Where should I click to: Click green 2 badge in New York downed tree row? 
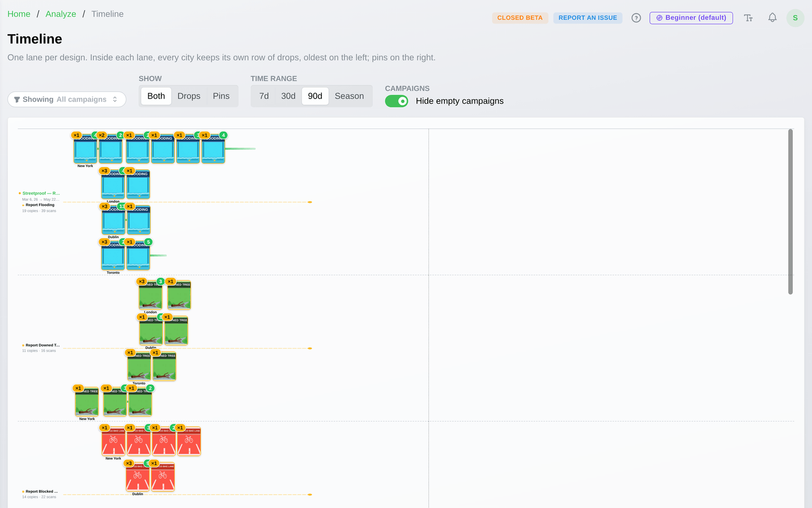click(x=150, y=388)
